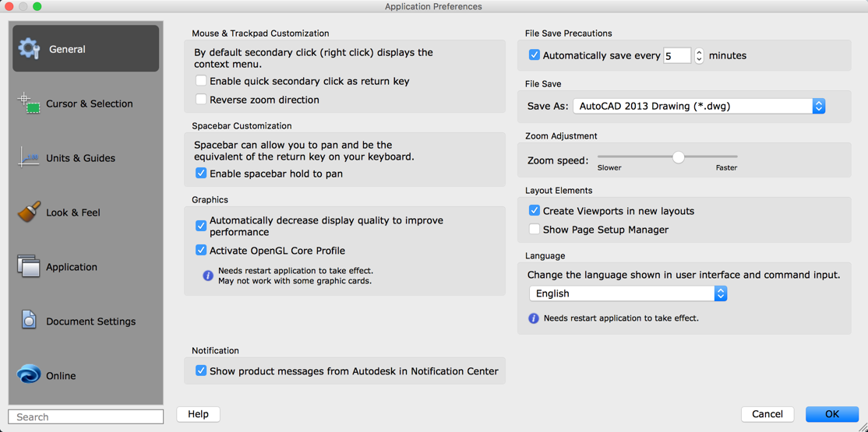Click the Help button
Screen dimensions: 868x432
click(198, 414)
